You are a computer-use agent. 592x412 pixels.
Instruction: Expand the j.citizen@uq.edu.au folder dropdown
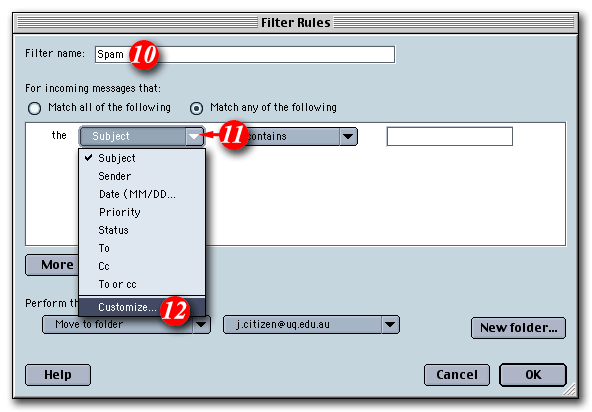(x=390, y=324)
